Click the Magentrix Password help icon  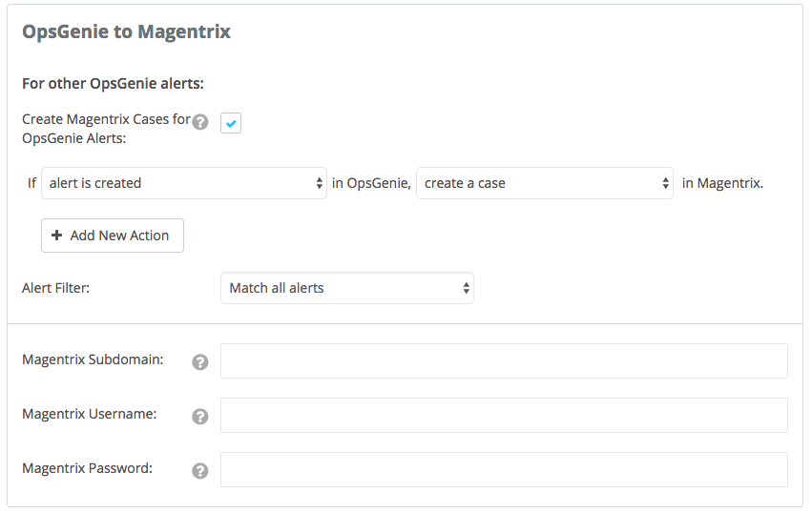pyautogui.click(x=199, y=471)
